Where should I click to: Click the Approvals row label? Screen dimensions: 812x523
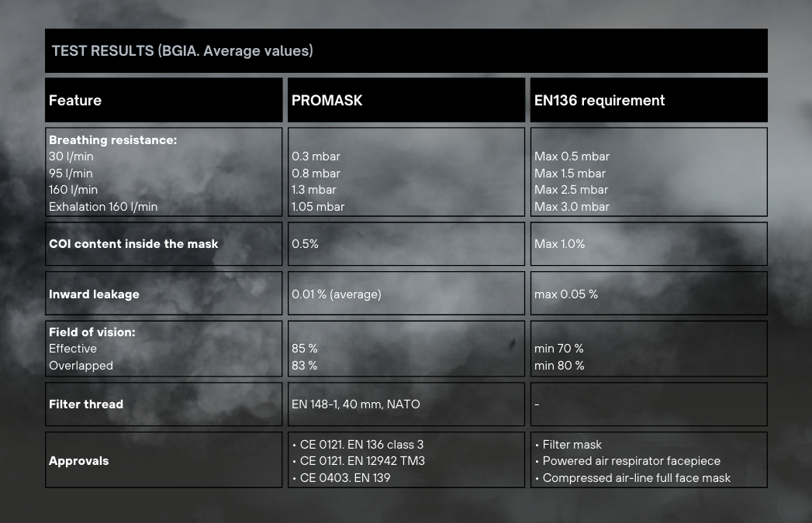click(x=78, y=461)
